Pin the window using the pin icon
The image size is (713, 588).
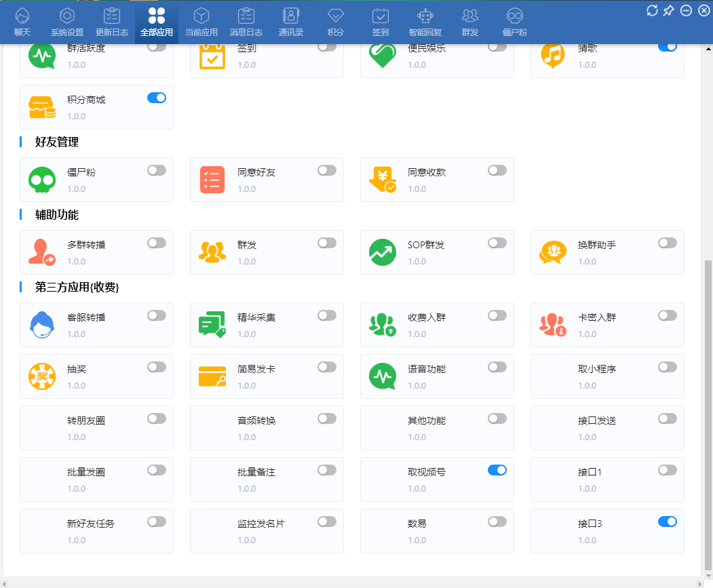[x=669, y=10]
